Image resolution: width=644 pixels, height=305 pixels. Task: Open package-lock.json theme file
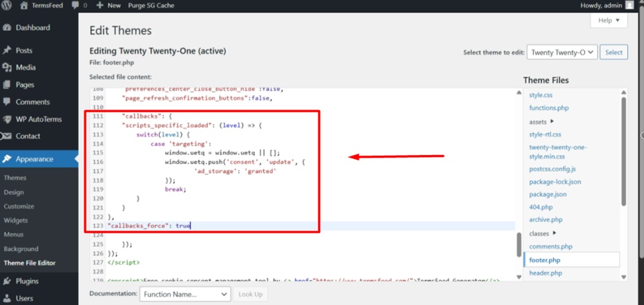tap(555, 181)
